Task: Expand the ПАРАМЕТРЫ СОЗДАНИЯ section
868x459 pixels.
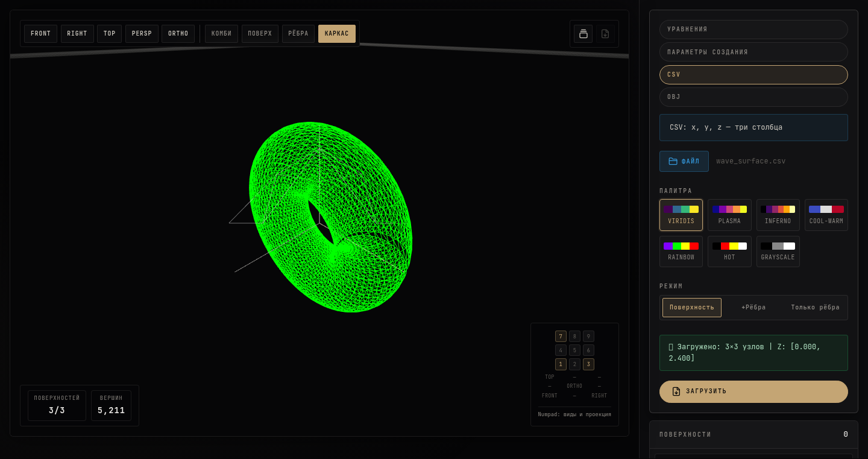Action: 753,52
